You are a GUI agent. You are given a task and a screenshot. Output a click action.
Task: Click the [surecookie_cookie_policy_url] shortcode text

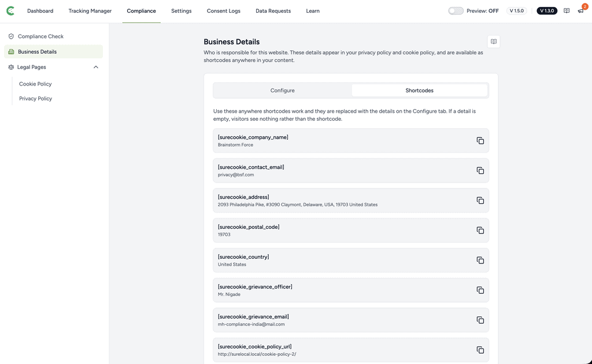(x=254, y=346)
